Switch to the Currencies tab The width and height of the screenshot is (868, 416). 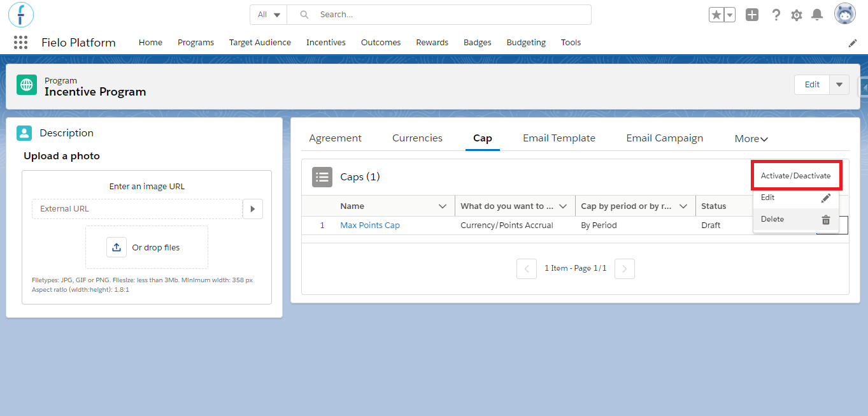[417, 138]
